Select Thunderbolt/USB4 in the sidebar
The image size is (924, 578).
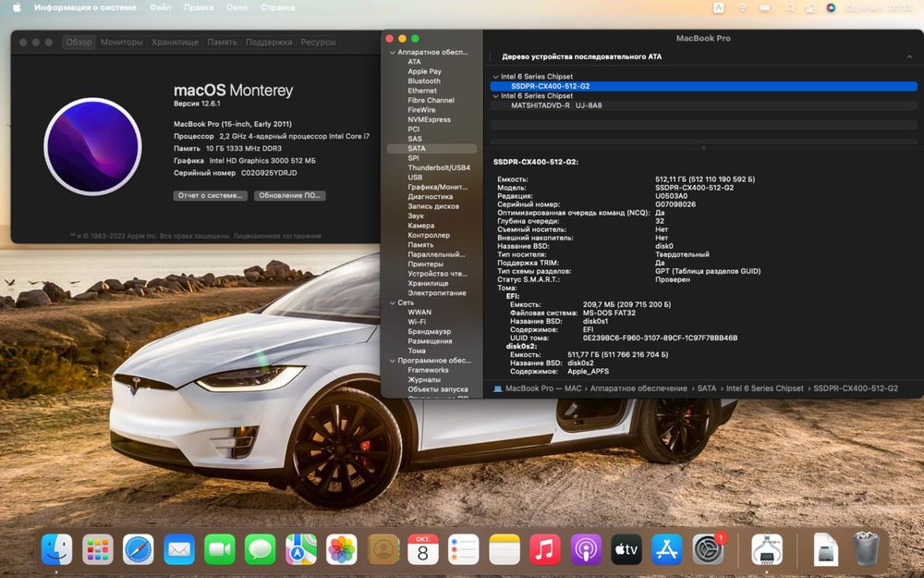click(438, 168)
